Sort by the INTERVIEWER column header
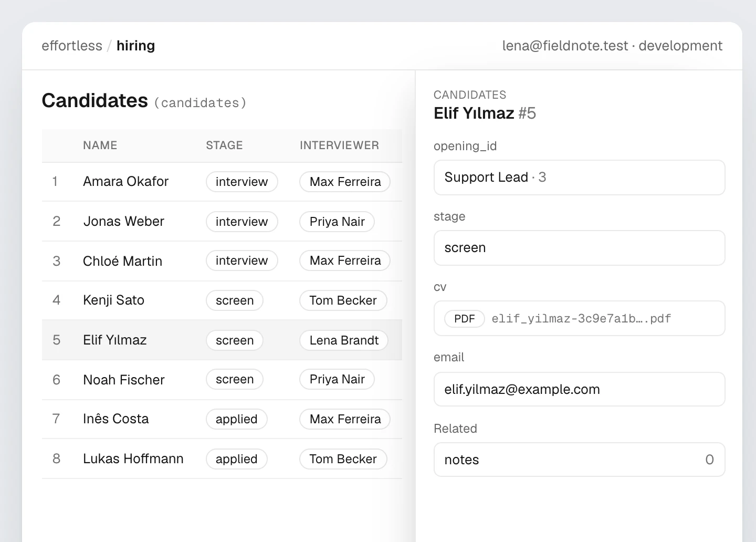 pos(339,145)
